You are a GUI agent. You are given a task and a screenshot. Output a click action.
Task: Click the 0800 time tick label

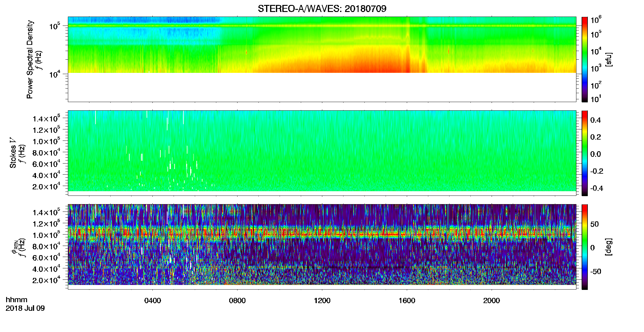click(x=237, y=301)
